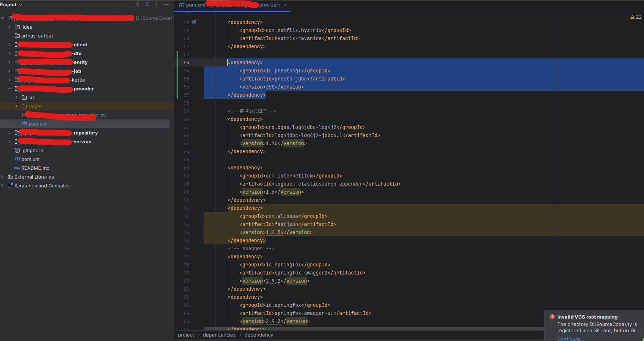644x341 pixels.
Task: Click the log4jdbc-log4j2-jdbc4.1 artifactId line
Action: (310, 135)
